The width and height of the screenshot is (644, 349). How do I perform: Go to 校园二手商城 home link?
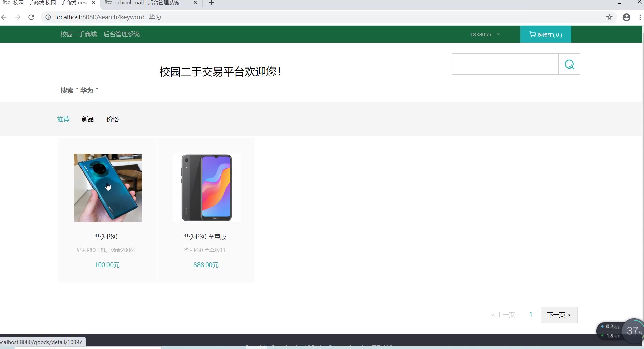coord(78,34)
